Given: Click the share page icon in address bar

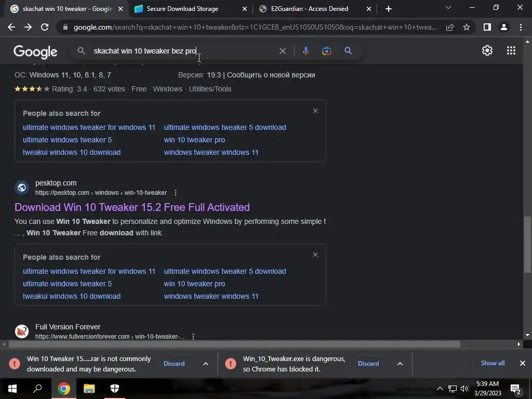Looking at the screenshot, I should pos(450,27).
